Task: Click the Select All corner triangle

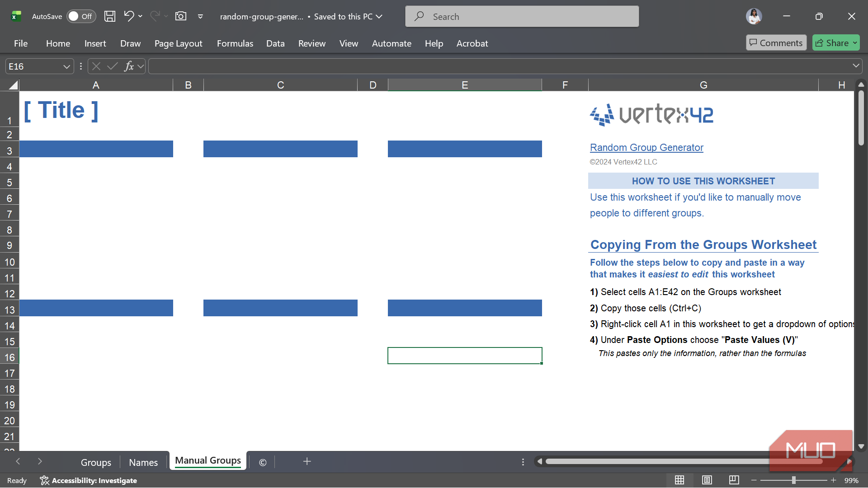Action: coord(13,84)
